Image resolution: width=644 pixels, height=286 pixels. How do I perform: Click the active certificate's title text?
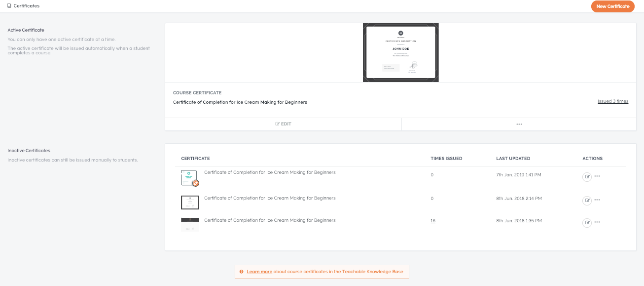pos(240,102)
